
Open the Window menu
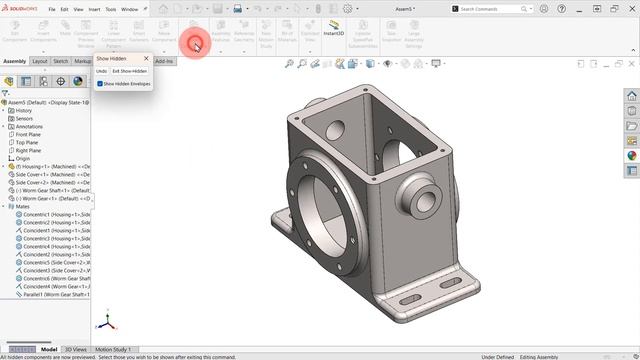tap(129, 9)
